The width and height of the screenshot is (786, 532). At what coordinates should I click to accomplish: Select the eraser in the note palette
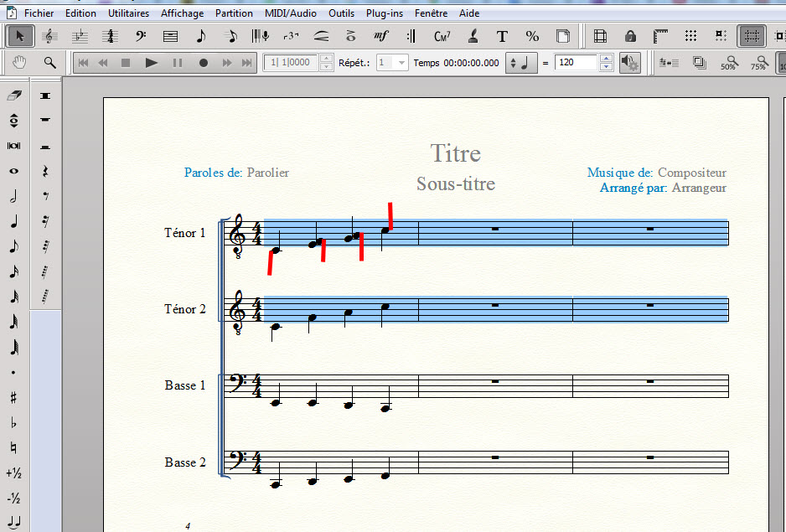pos(13,96)
